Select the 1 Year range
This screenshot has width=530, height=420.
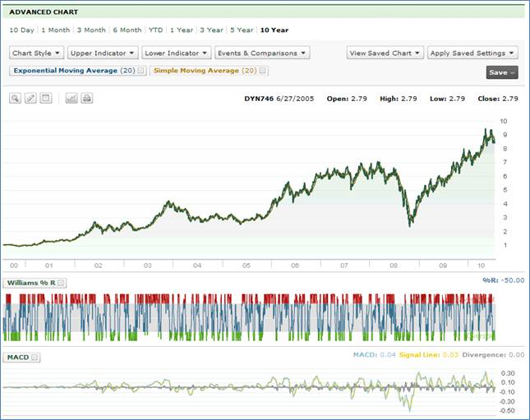pyautogui.click(x=182, y=30)
